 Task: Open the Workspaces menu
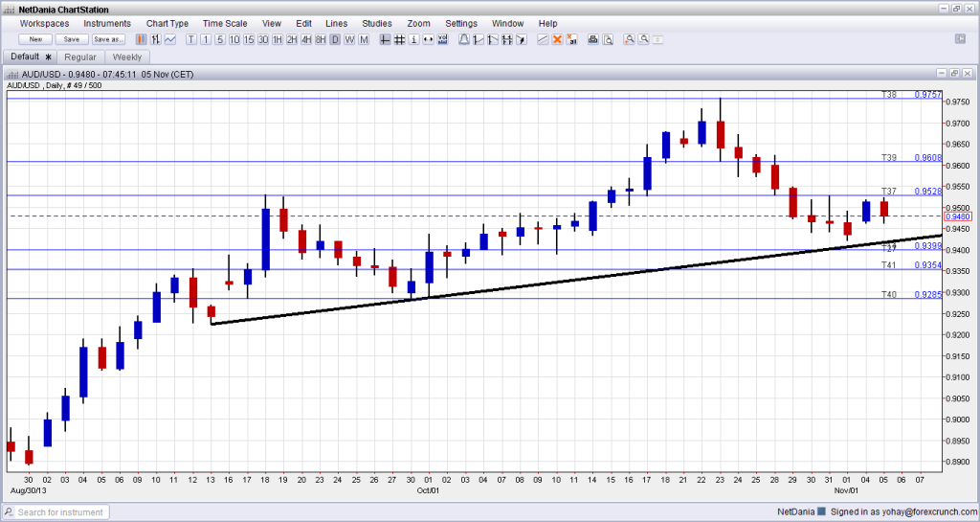(x=44, y=23)
